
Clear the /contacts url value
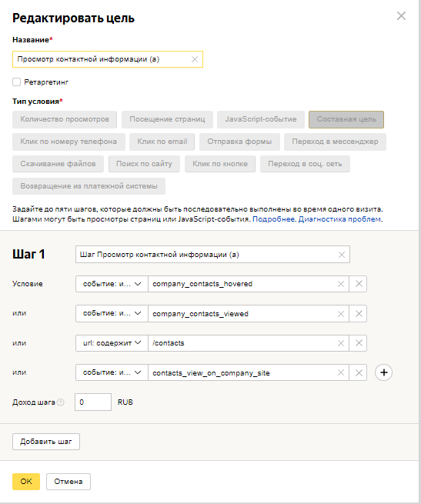(x=341, y=343)
